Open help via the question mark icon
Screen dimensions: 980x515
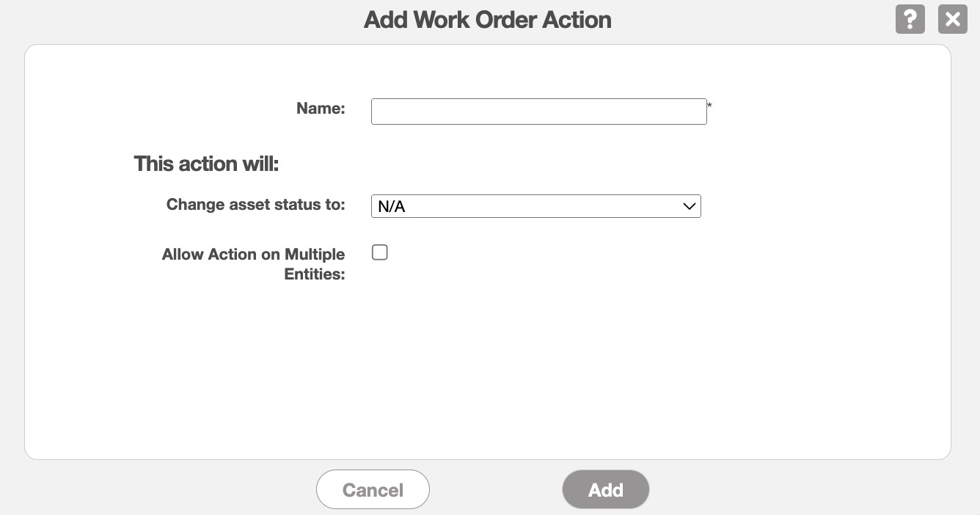[x=910, y=19]
